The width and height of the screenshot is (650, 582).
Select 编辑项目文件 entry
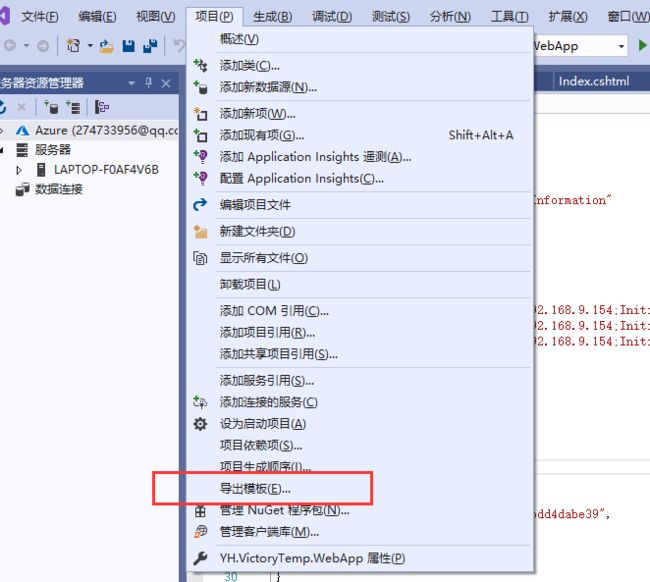pos(360,205)
